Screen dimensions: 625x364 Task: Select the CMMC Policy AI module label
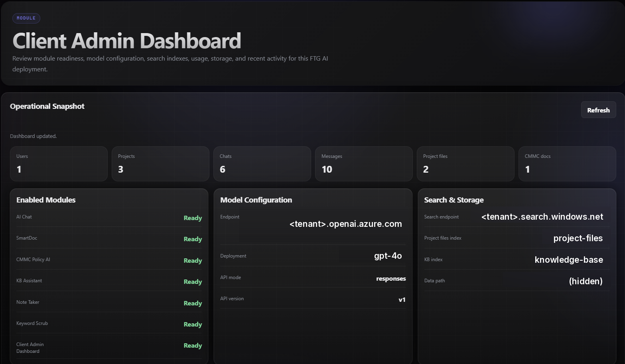click(33, 260)
